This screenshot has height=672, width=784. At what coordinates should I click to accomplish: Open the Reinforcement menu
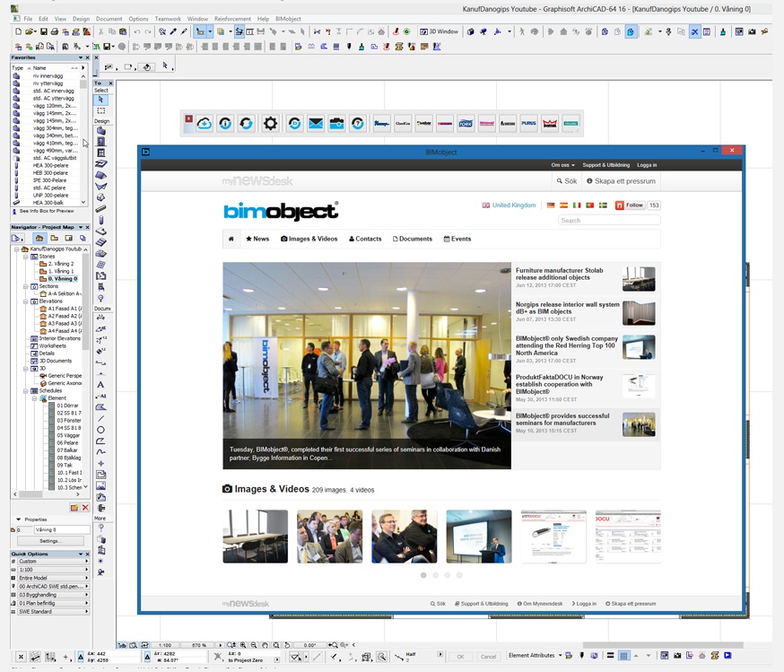click(232, 19)
